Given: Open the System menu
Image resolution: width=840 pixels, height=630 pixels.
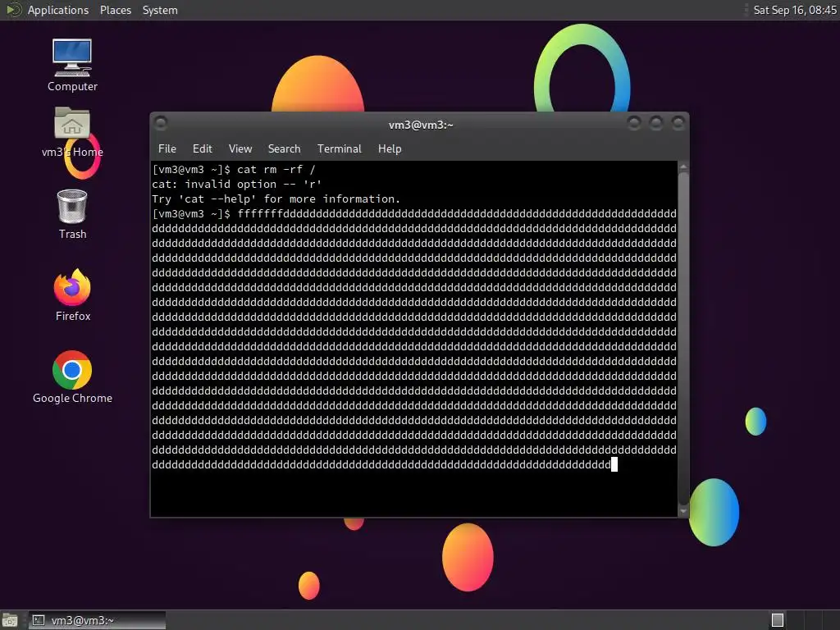Looking at the screenshot, I should [x=160, y=10].
